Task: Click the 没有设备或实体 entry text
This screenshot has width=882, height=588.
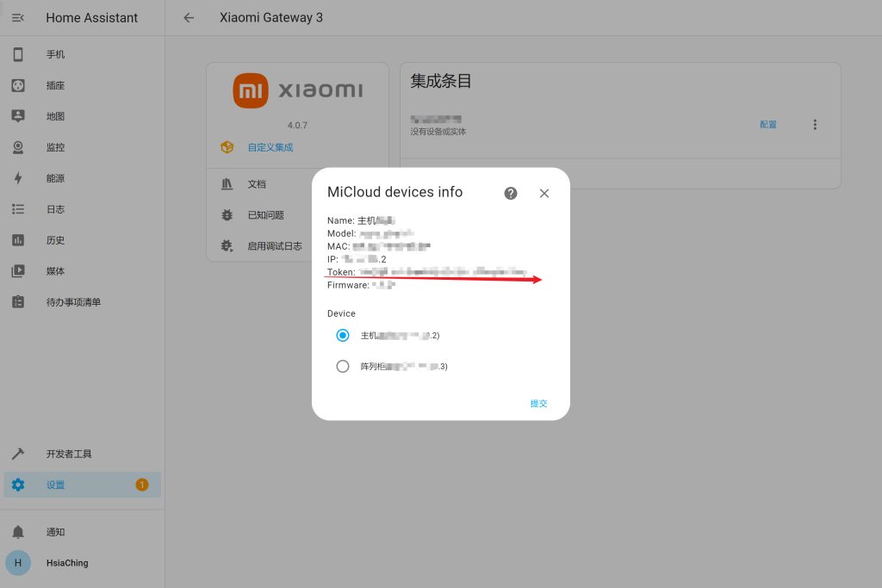Action: pyautogui.click(x=438, y=132)
